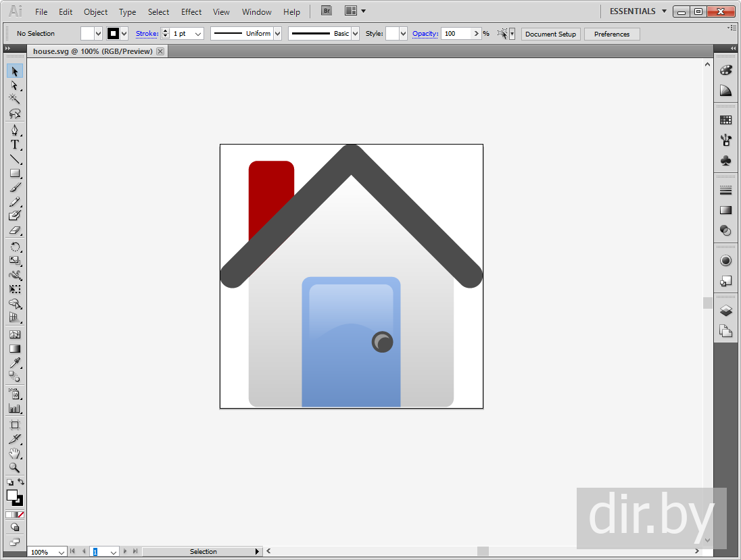
Task: Open the Uniform width profile dropdown
Action: coord(278,34)
